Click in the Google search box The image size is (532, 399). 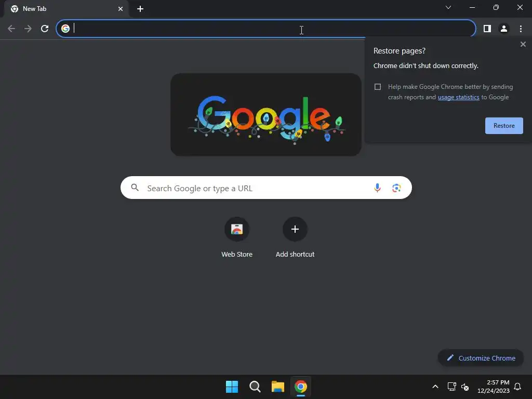[266, 188]
